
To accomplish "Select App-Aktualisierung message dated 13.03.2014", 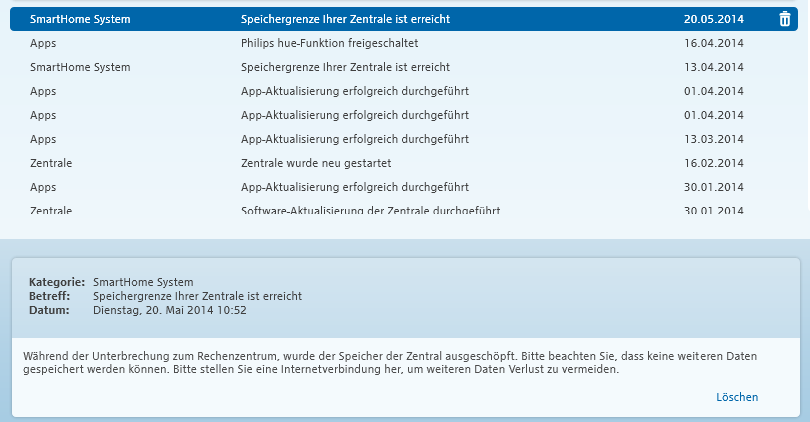I will [403, 139].
